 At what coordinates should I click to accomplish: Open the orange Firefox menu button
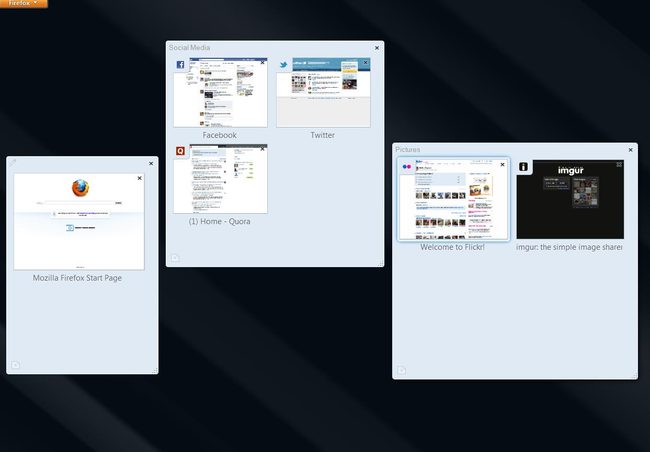point(24,3)
